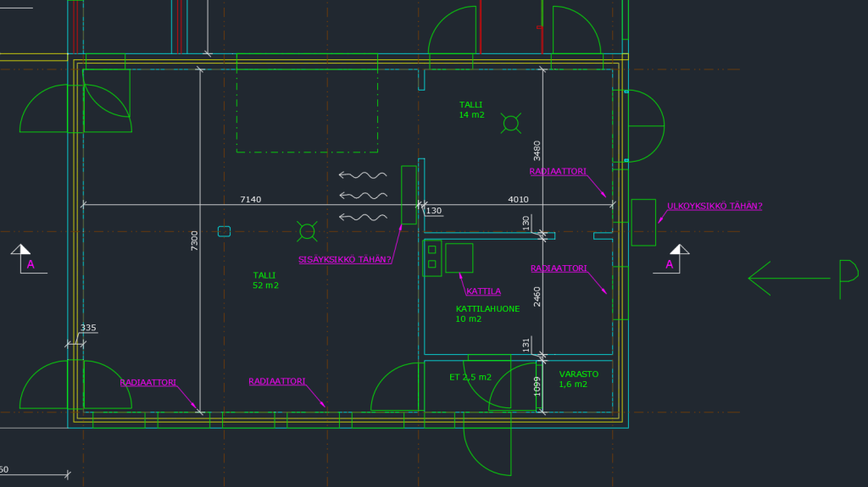Click the ET 2,5 m2 room label
The height and width of the screenshot is (487, 868).
tap(470, 377)
